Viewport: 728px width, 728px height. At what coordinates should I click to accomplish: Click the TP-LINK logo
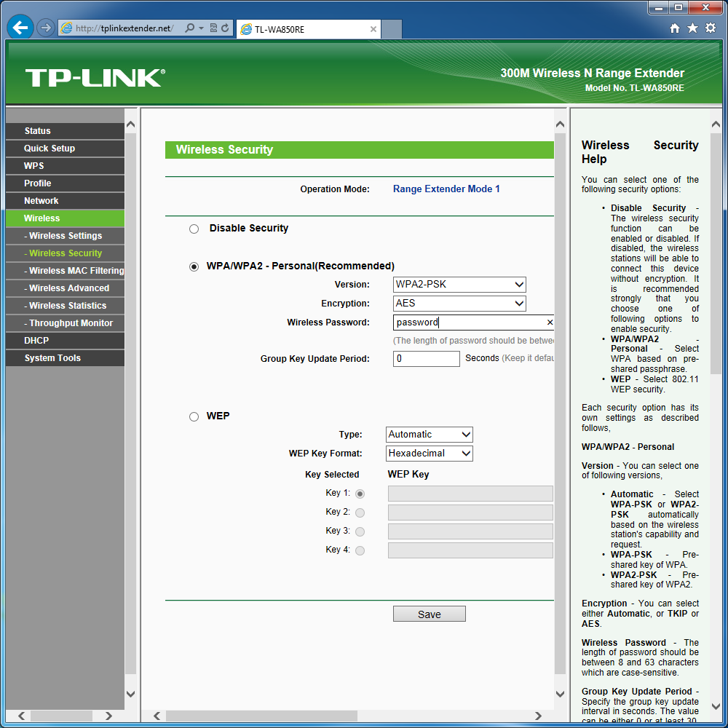coord(95,78)
